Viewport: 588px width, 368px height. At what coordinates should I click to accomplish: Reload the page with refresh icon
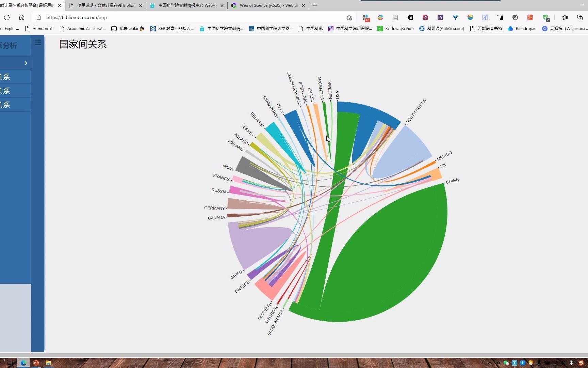point(7,17)
